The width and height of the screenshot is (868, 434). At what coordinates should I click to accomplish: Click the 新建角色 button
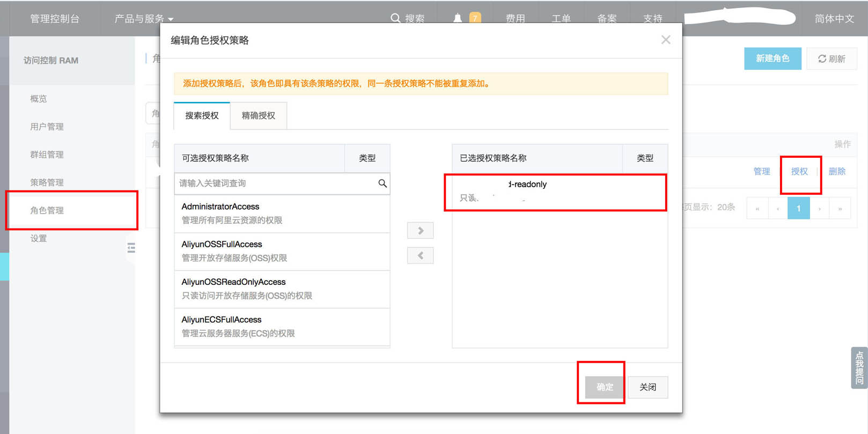[773, 58]
